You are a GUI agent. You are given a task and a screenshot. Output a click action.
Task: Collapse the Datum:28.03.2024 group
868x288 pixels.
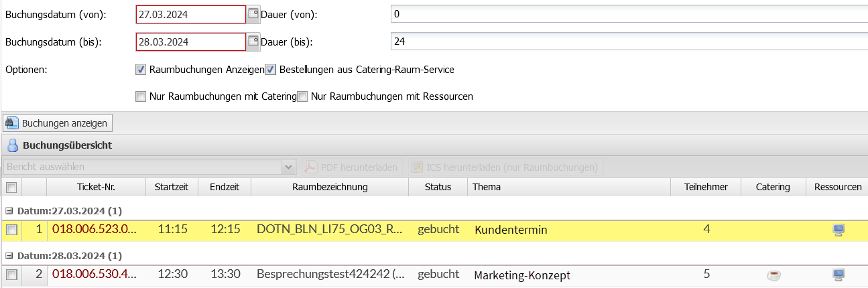point(9,256)
